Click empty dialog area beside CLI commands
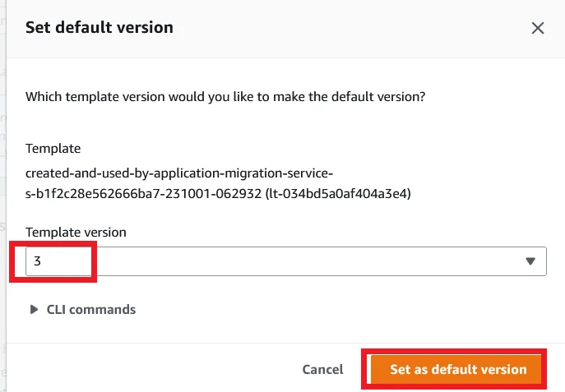 tap(345, 310)
